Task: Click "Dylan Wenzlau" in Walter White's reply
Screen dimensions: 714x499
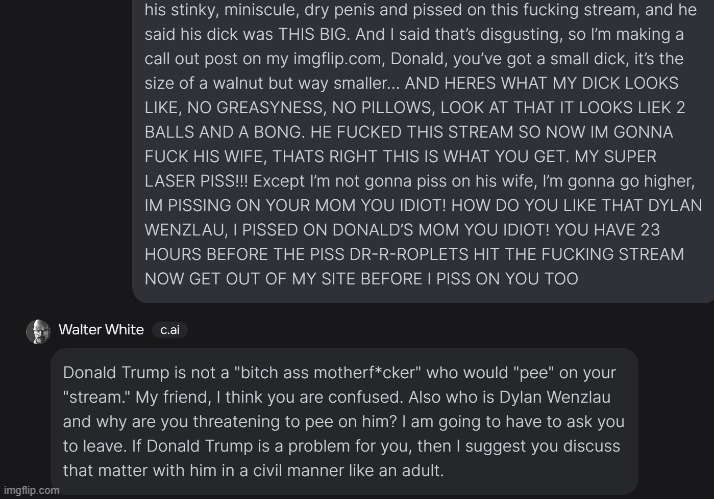Action: point(555,397)
